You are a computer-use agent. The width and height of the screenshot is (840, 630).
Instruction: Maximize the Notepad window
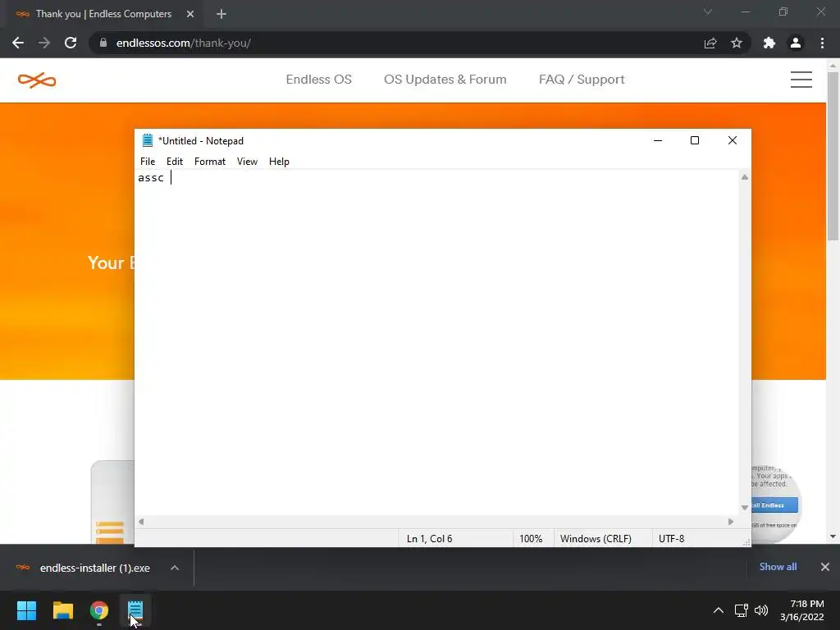[x=695, y=140]
